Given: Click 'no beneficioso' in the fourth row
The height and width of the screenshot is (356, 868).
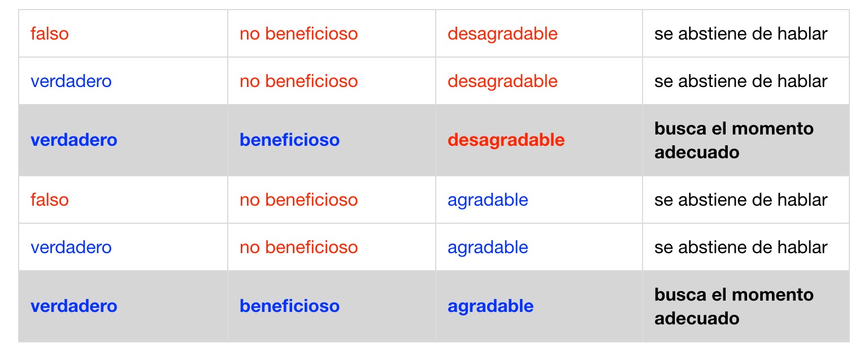Looking at the screenshot, I should [x=298, y=200].
